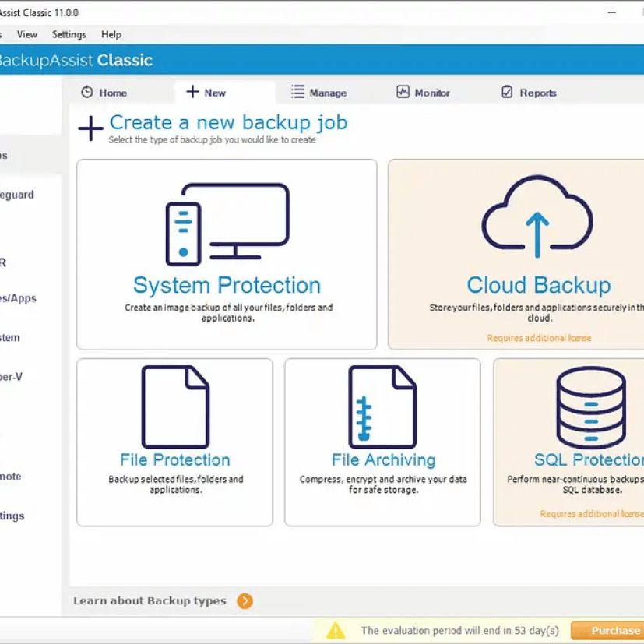Open the Settings menu in the menu bar

69,34
